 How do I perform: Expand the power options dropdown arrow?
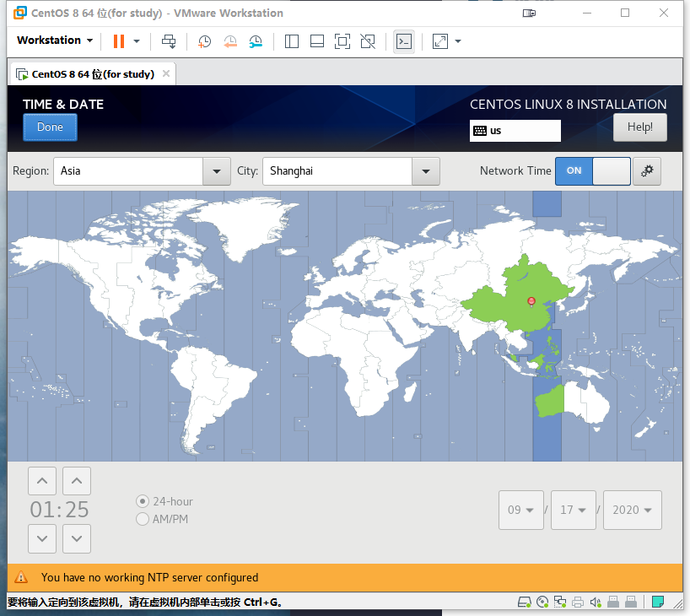click(137, 41)
